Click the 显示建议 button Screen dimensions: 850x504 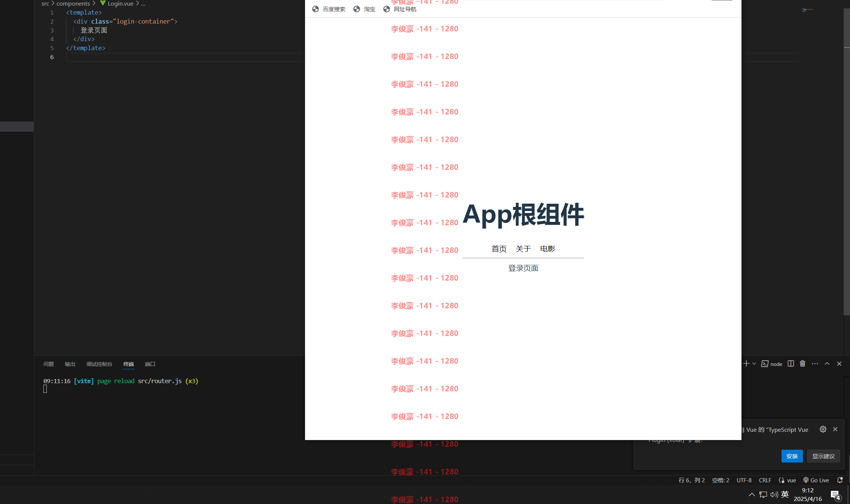coord(823,456)
